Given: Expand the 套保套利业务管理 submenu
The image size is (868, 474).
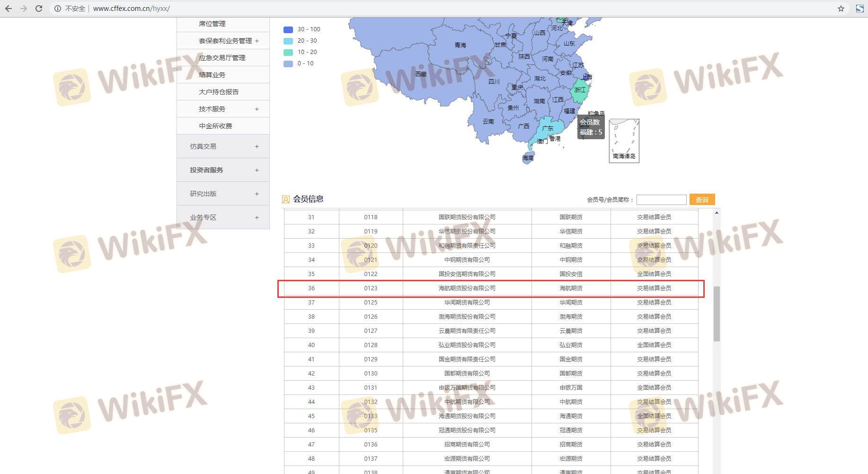Looking at the screenshot, I should (x=257, y=41).
